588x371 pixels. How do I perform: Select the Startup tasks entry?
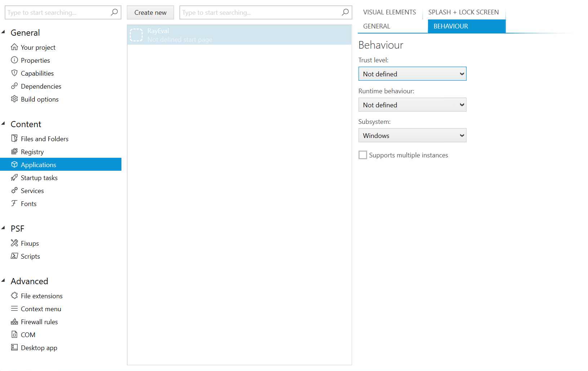pyautogui.click(x=39, y=178)
